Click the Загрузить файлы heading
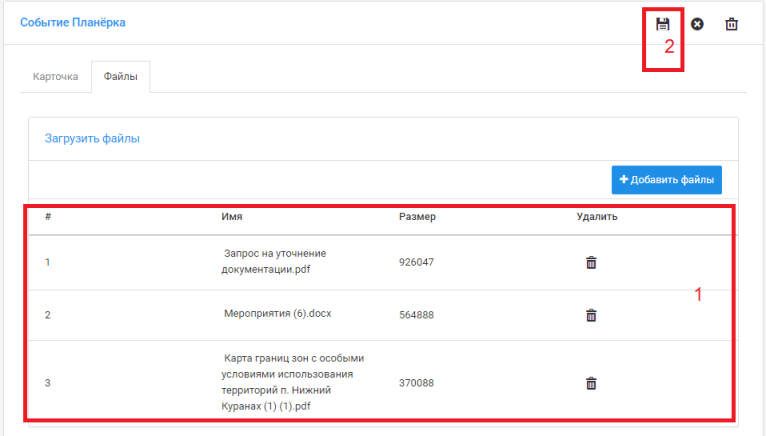 point(92,139)
